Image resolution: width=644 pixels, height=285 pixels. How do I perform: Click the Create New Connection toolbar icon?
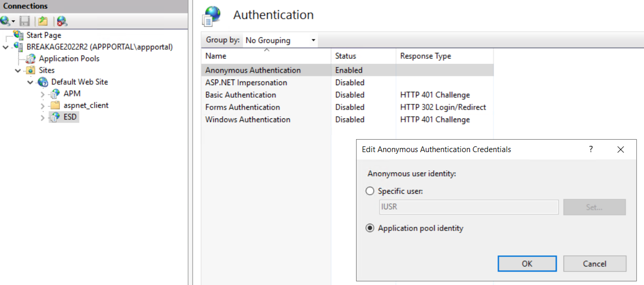6,21
